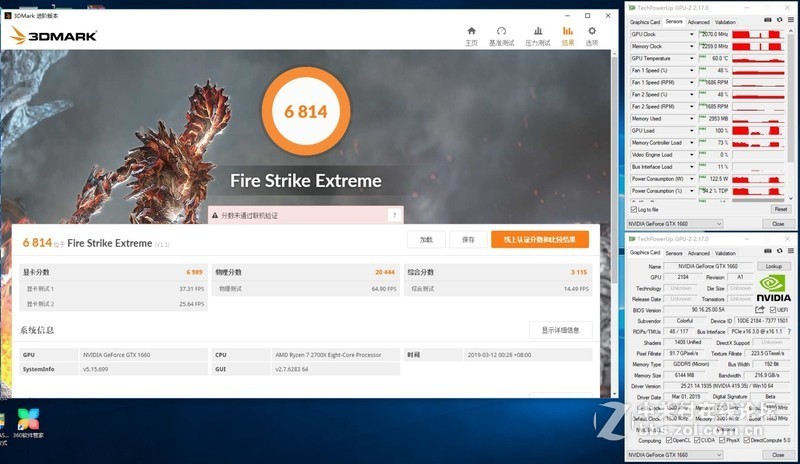This screenshot has height=464, width=800.
Task: Toggle the DirectCompute 5.0 checkbox
Action: (746, 440)
